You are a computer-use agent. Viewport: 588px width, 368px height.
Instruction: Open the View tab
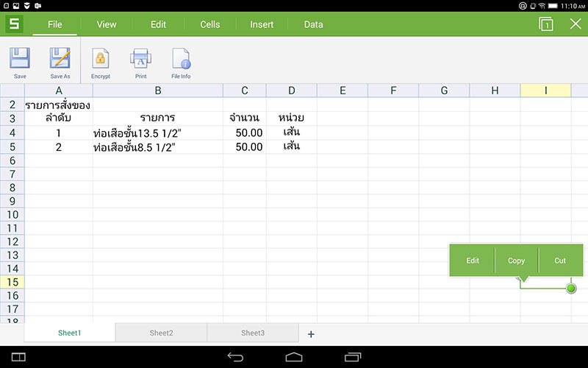point(107,24)
